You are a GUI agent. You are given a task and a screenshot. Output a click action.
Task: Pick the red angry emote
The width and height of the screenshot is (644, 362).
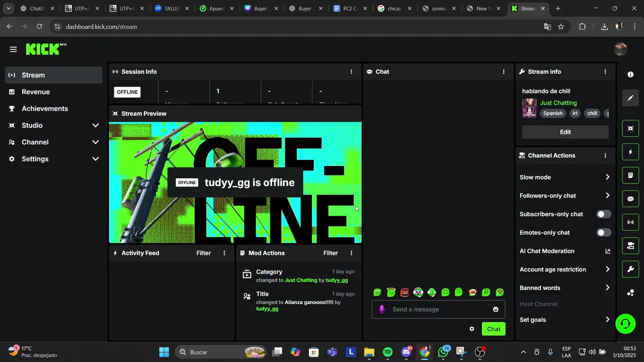click(x=405, y=292)
